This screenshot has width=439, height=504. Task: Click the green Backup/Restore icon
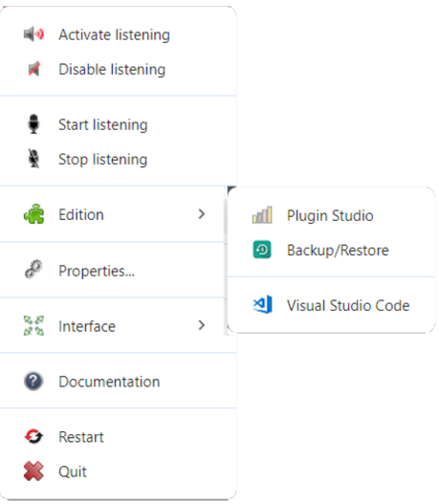pos(262,250)
